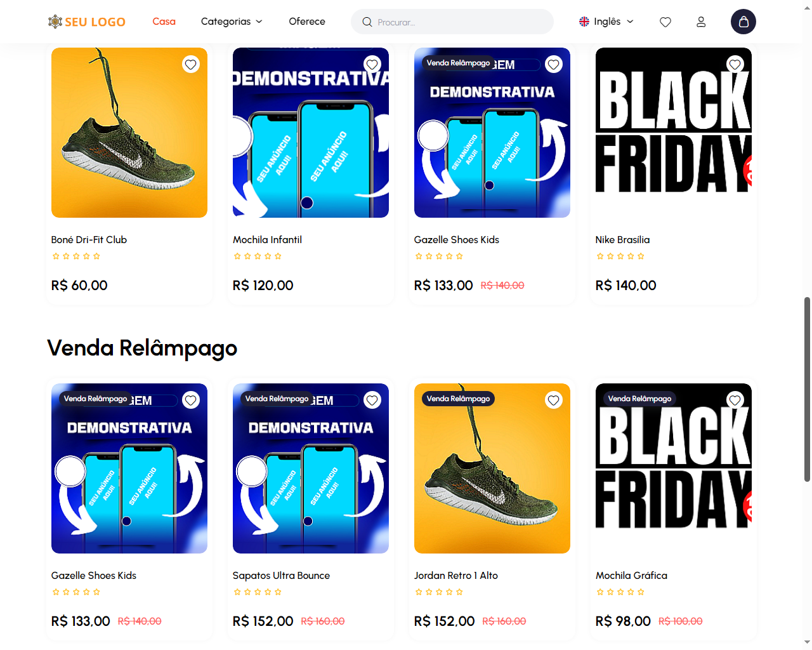
Task: Click the UK flag language icon
Action: 584,22
